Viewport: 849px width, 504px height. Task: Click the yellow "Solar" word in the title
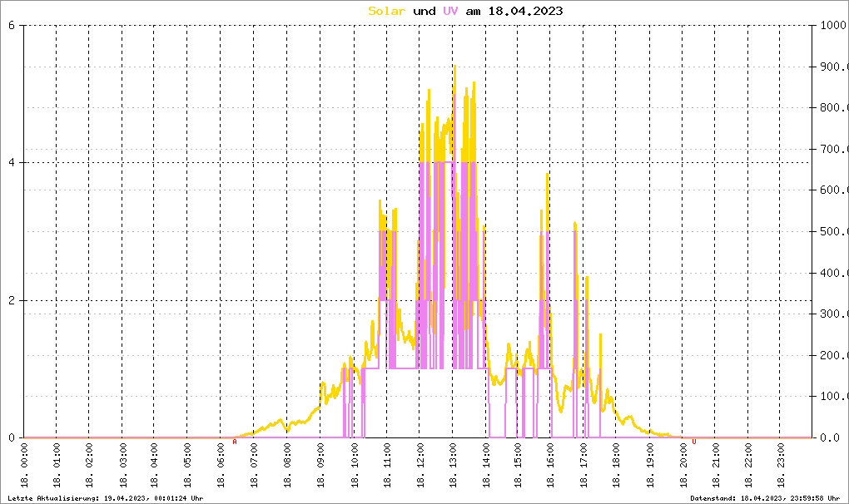click(387, 11)
